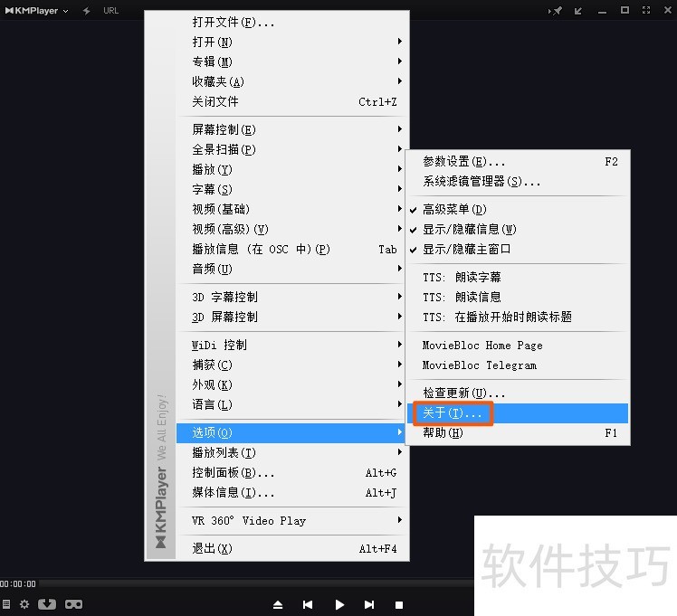Click the highlighted 关于(T)... entry
This screenshot has width=677, height=616.
[x=518, y=412]
